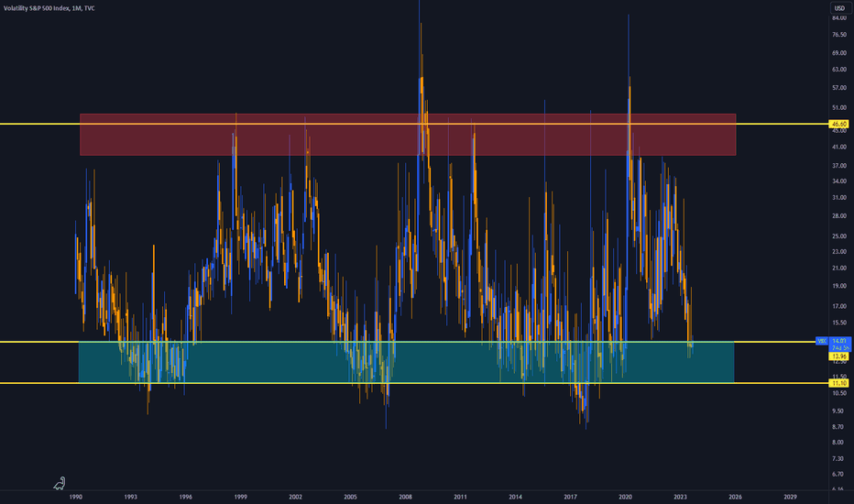The width and height of the screenshot is (854, 504).
Task: Click the 15.50 price scale value
Action: 839,323
